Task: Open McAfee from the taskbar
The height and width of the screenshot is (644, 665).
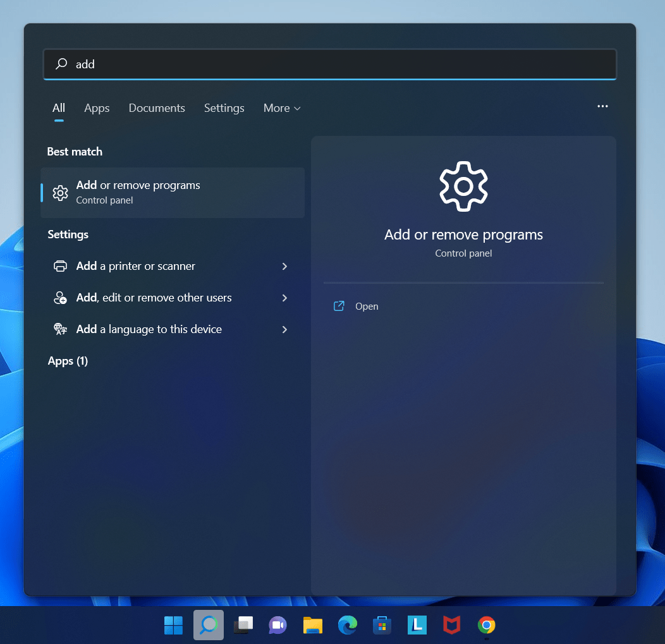Action: (x=451, y=624)
